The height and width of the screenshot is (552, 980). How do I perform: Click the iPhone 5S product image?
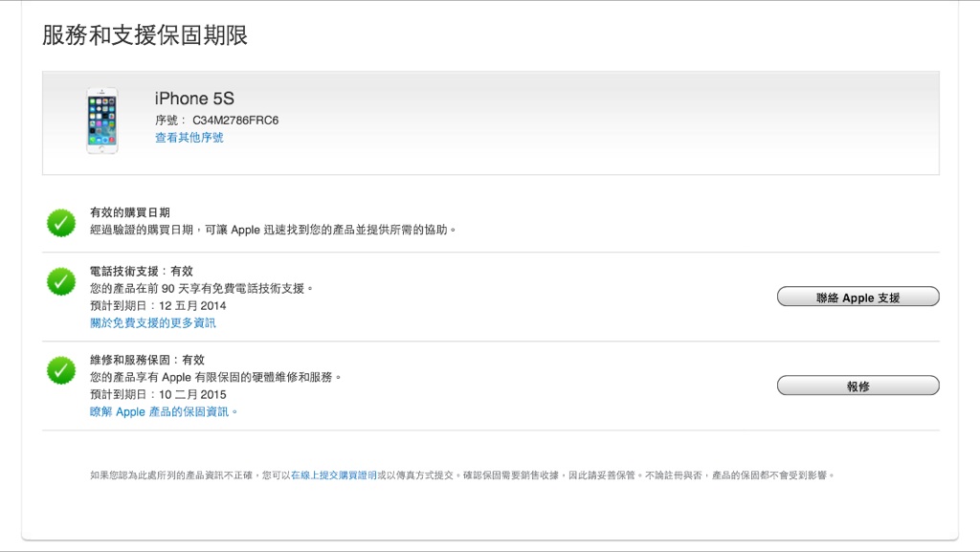pyautogui.click(x=101, y=121)
